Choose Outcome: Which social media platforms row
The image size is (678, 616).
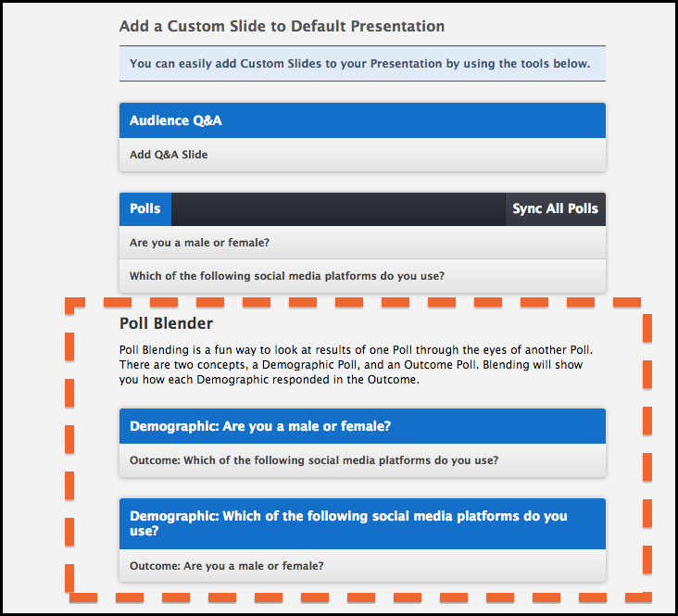[362, 460]
